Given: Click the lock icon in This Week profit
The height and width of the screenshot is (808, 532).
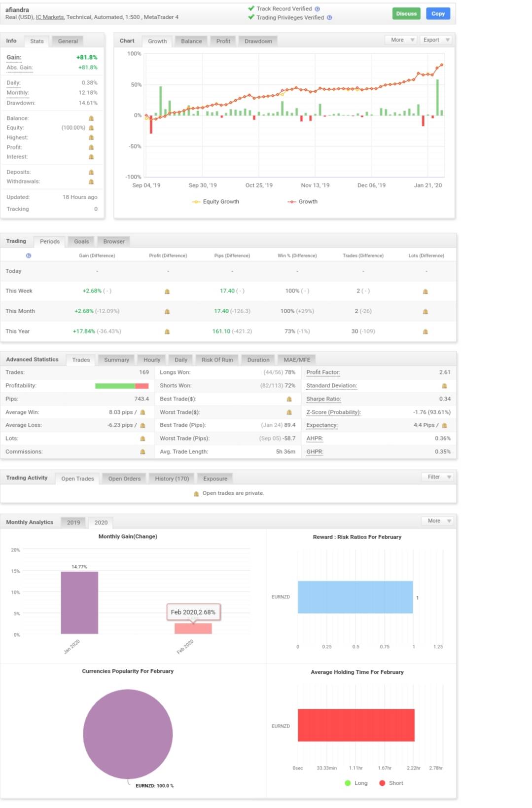Looking at the screenshot, I should [167, 292].
